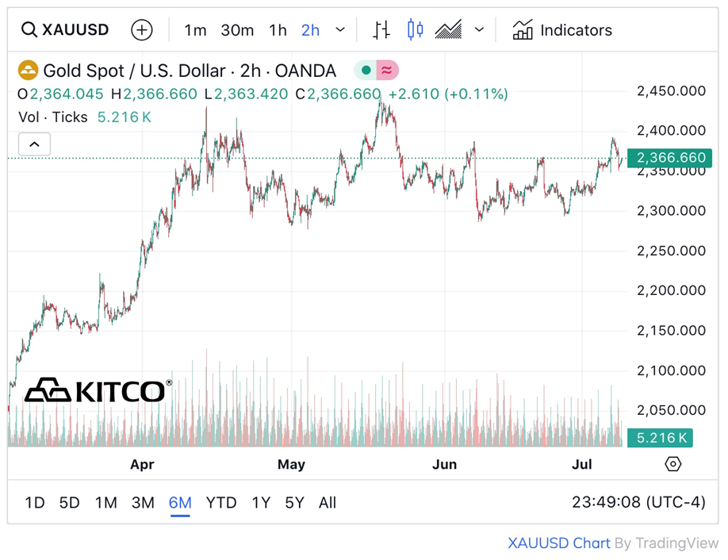Switch to the 2h interval
The width and height of the screenshot is (728, 560).
click(310, 30)
